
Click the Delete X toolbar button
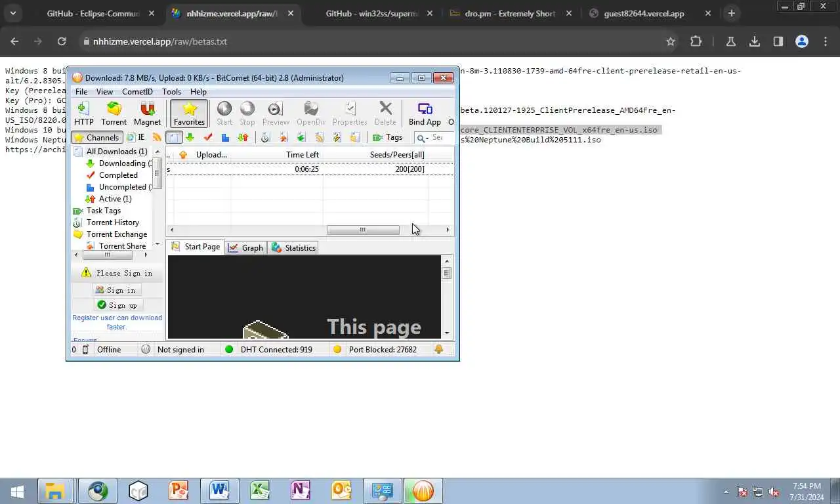coord(385,114)
